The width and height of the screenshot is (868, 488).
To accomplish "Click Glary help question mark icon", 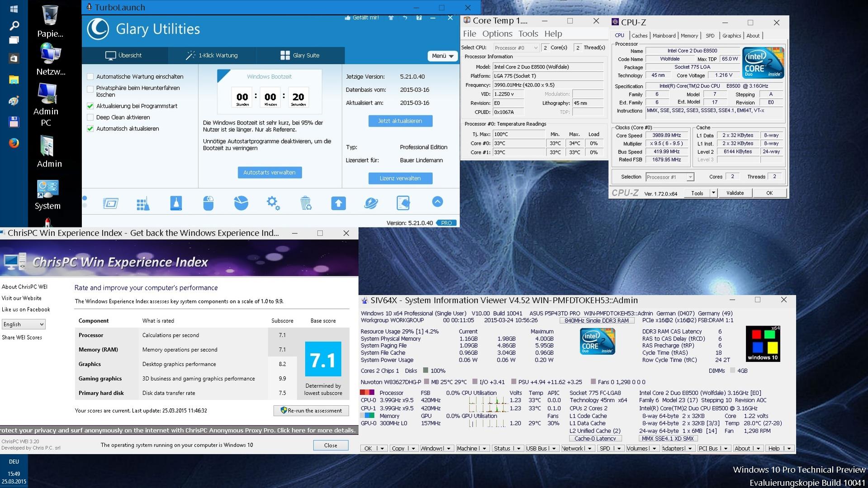I will click(x=419, y=18).
